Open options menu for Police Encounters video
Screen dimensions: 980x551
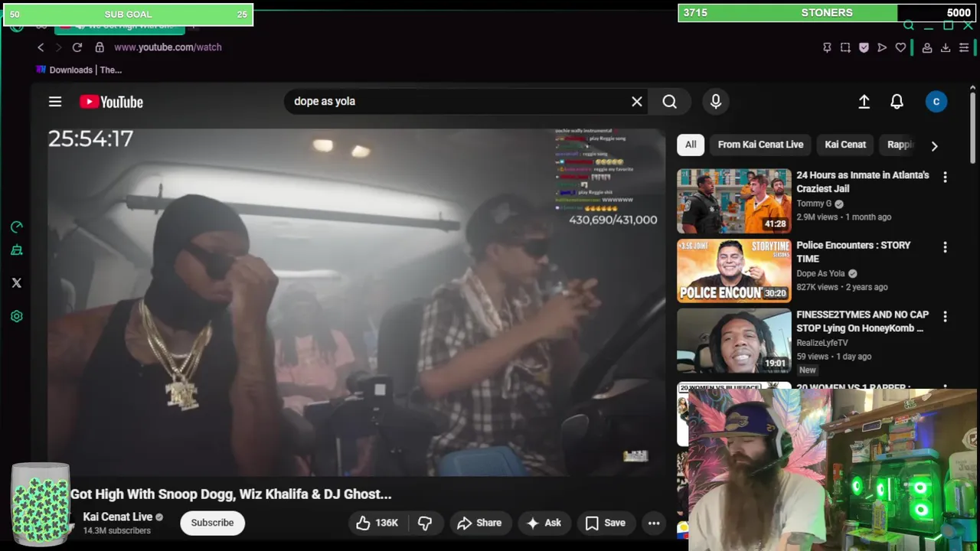pos(945,247)
